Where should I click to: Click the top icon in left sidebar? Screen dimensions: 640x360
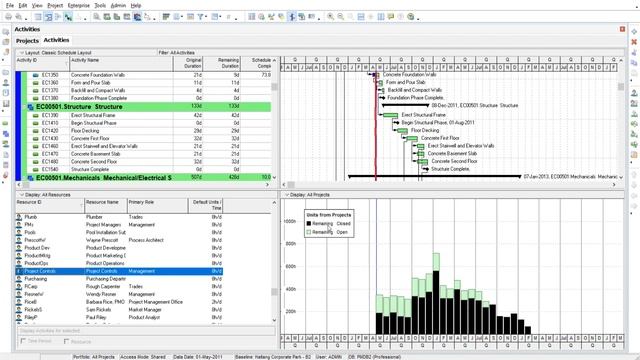tap(6, 32)
